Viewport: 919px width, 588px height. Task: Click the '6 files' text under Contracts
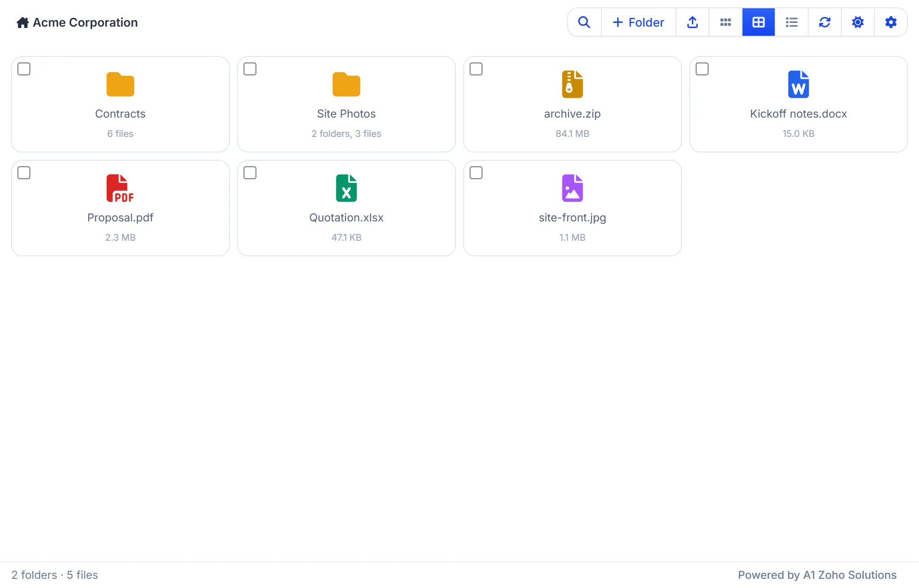click(120, 134)
